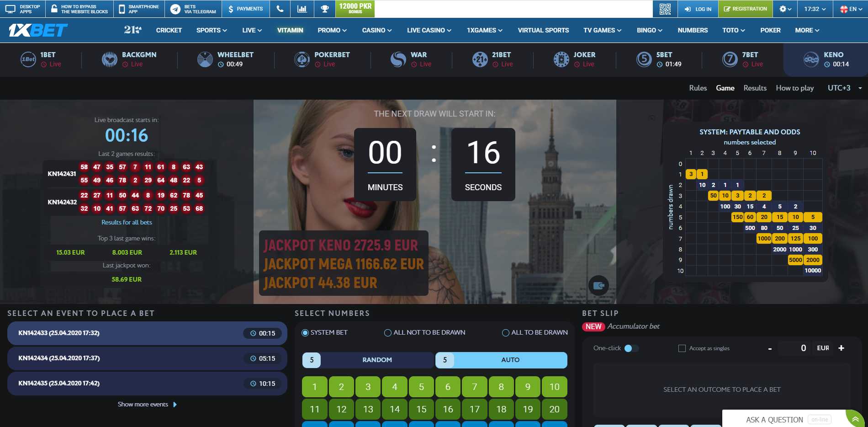Open the Smartphone App link
The width and height of the screenshot is (868, 427).
click(139, 9)
